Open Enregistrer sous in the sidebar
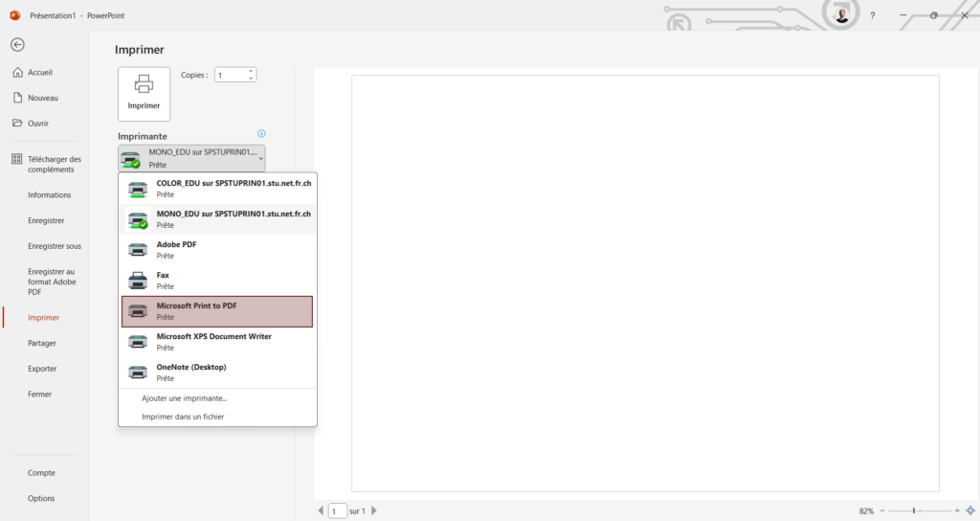The height and width of the screenshot is (521, 980). [x=55, y=246]
